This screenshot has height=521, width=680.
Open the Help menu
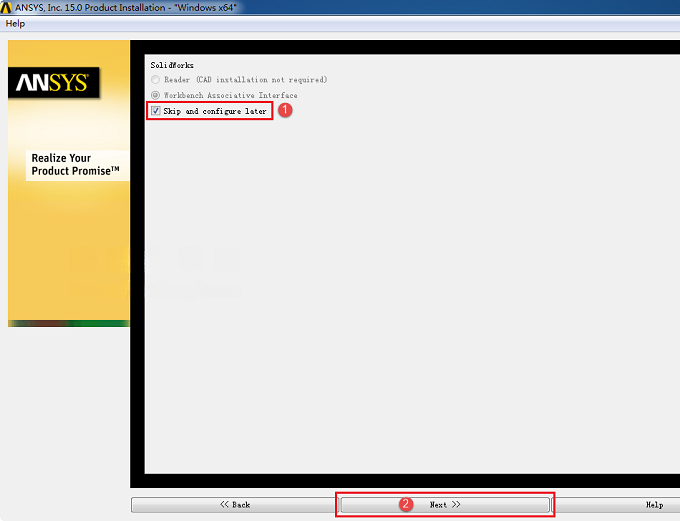point(15,24)
